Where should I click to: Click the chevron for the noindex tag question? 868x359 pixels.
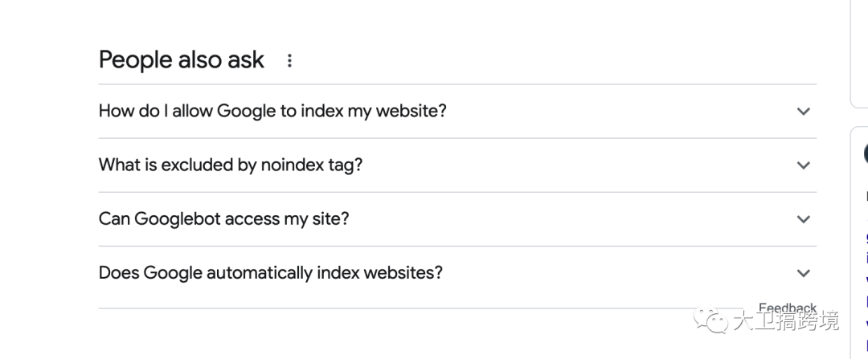click(x=803, y=165)
